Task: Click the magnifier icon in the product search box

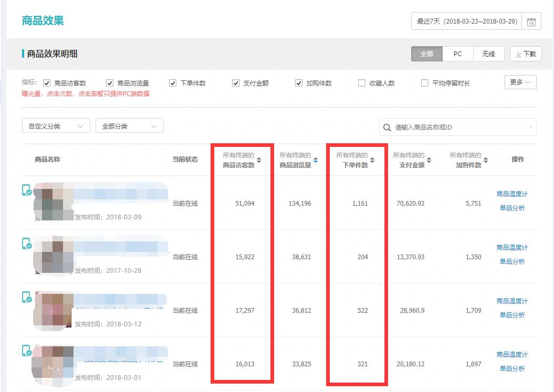Action: tap(386, 128)
